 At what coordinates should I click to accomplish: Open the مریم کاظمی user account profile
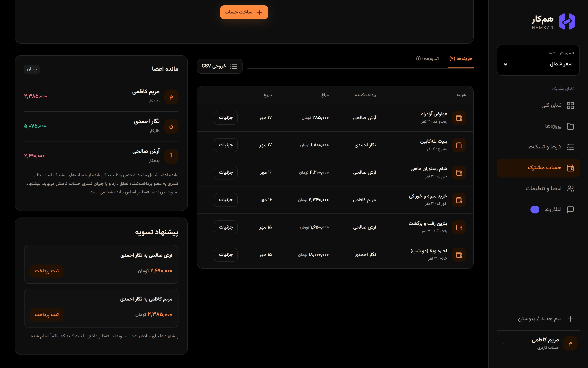point(538,343)
